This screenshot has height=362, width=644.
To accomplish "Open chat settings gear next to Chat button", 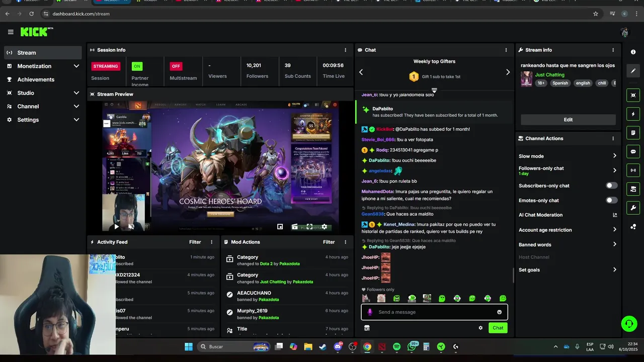I will tap(480, 328).
